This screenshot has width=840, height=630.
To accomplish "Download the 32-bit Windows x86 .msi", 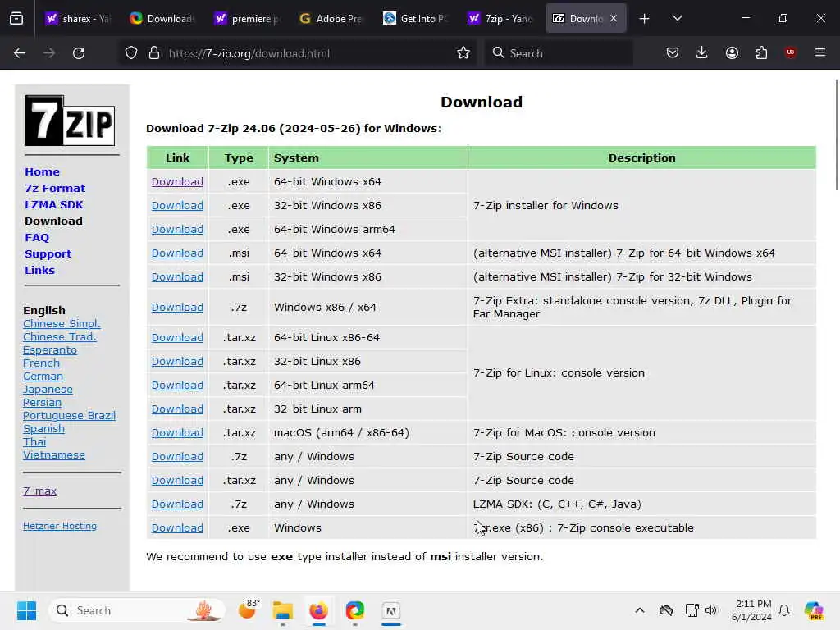I will point(177,277).
